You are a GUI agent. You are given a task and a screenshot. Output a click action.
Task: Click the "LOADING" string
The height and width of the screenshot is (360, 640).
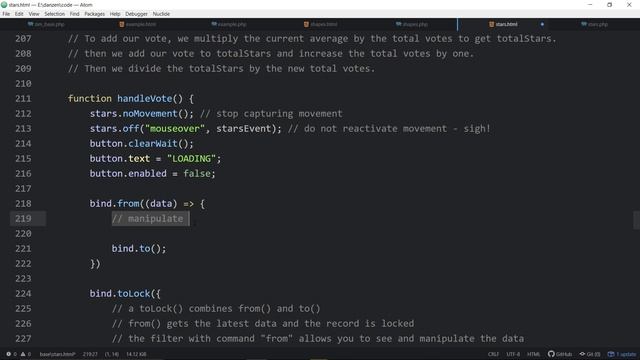click(191, 159)
